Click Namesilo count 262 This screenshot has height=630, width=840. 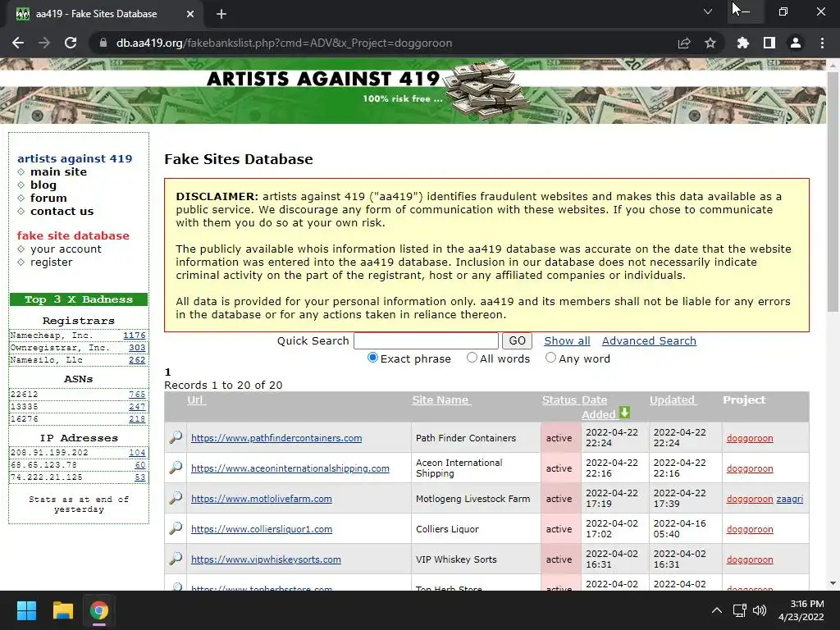(x=137, y=360)
